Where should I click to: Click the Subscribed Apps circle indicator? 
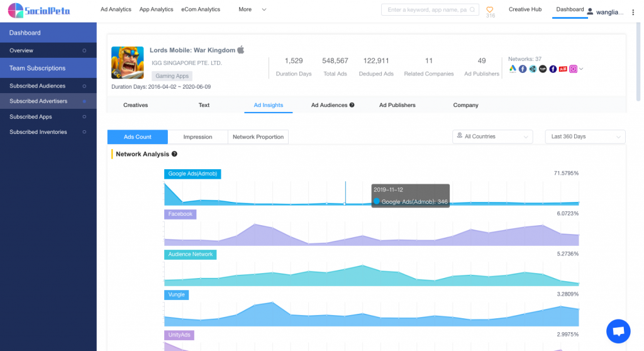[x=84, y=117]
